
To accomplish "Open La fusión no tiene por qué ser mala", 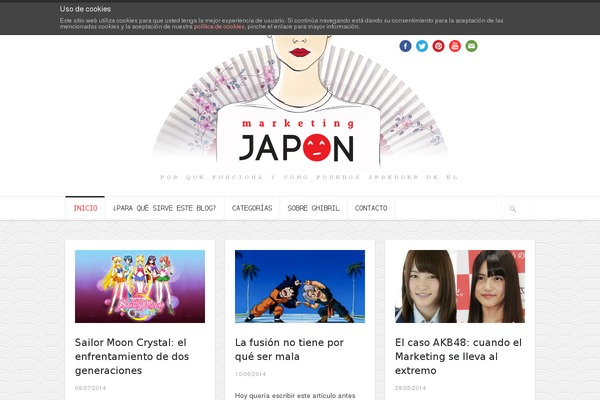I will [289, 349].
